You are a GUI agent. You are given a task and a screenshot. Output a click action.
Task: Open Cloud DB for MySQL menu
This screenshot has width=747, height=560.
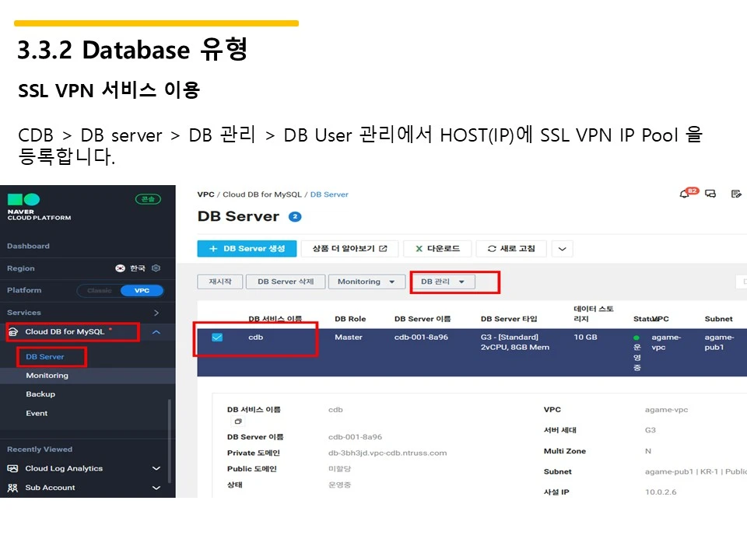tap(65, 332)
